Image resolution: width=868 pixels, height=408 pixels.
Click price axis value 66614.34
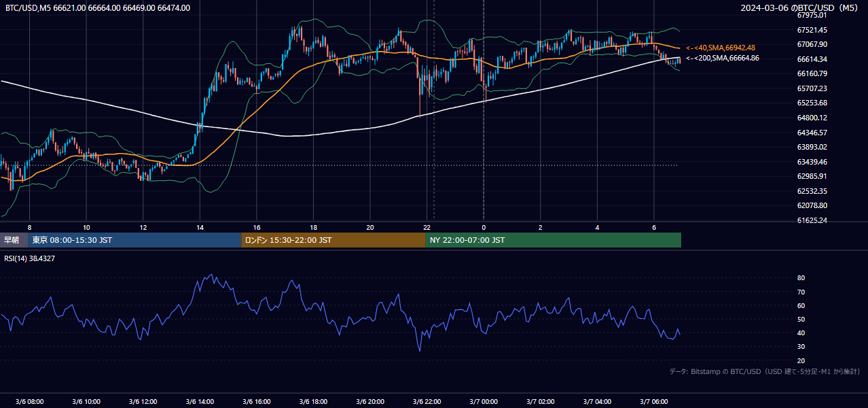(x=812, y=59)
